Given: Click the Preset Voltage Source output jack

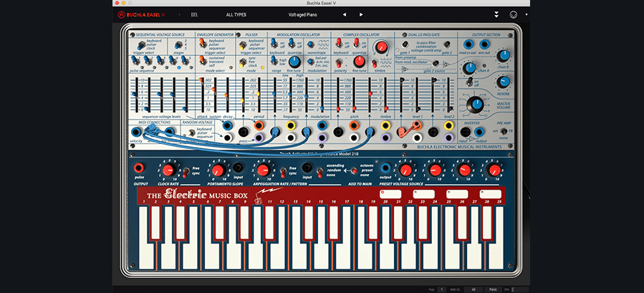Looking at the screenshot, I should click(385, 168).
